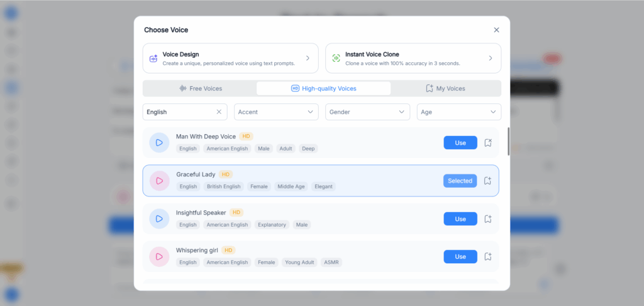Viewport: 644px width, 306px height.
Task: Click the Instant Voice Clone waveform icon
Action: (x=336, y=59)
